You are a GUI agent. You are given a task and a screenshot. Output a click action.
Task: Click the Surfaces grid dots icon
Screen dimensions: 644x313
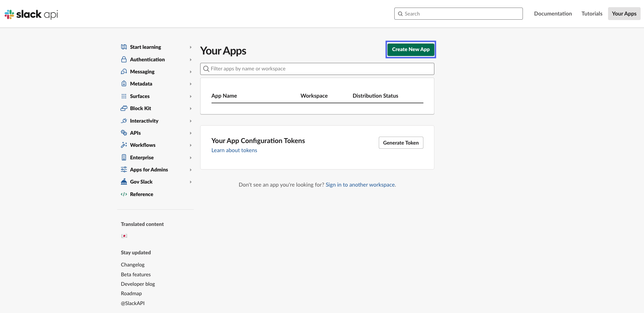click(124, 96)
